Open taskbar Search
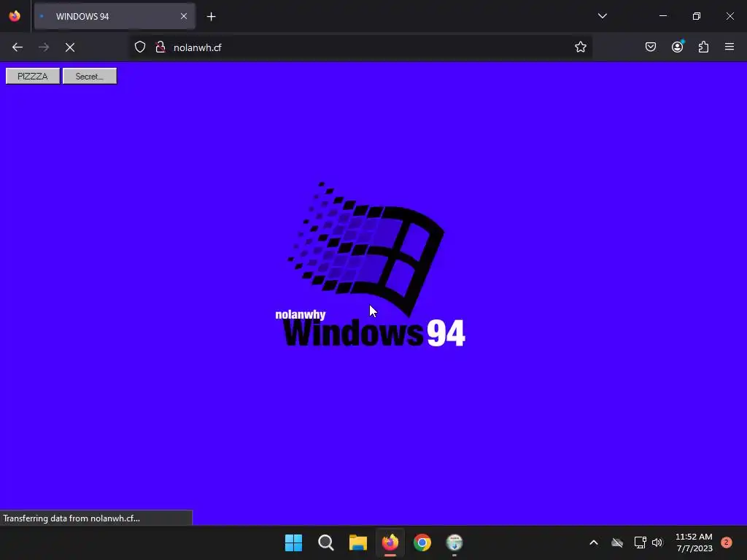 pyautogui.click(x=326, y=542)
